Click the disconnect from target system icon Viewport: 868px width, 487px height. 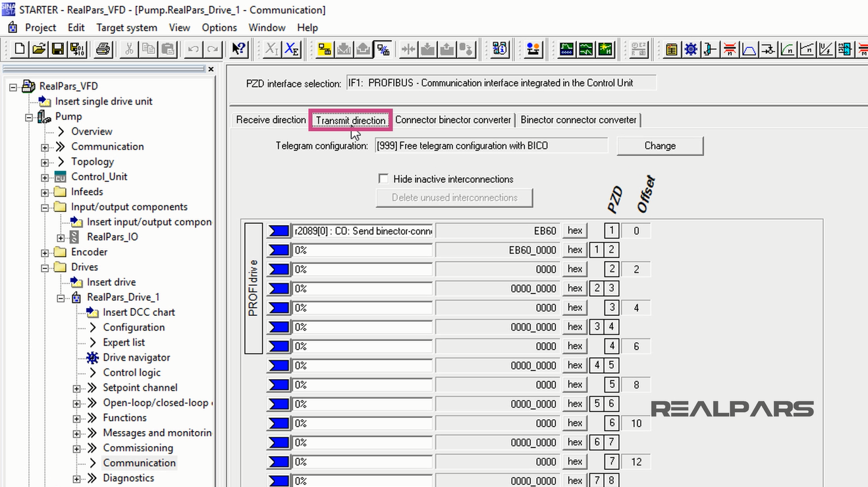tap(383, 49)
